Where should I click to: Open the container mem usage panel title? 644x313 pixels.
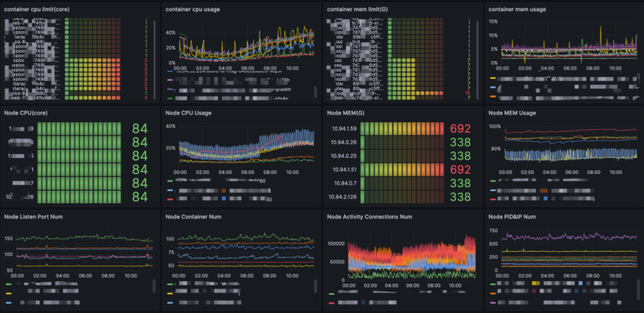(518, 10)
